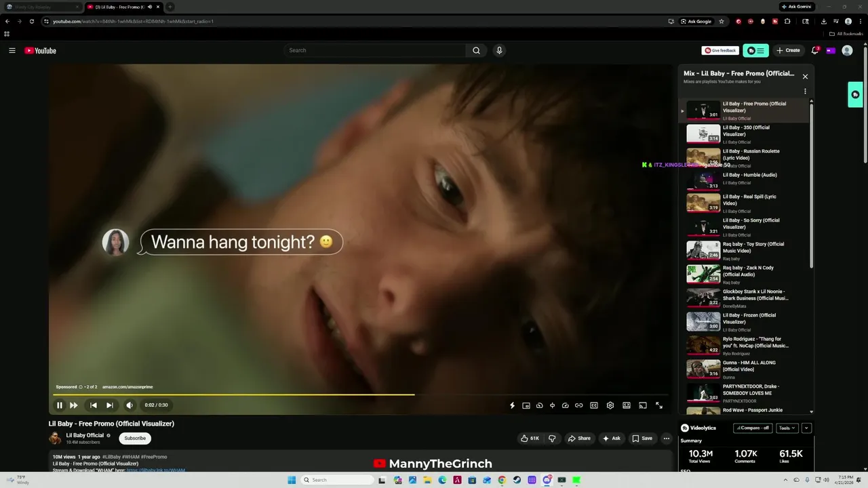Close the Mix playlist panel

point(805,77)
